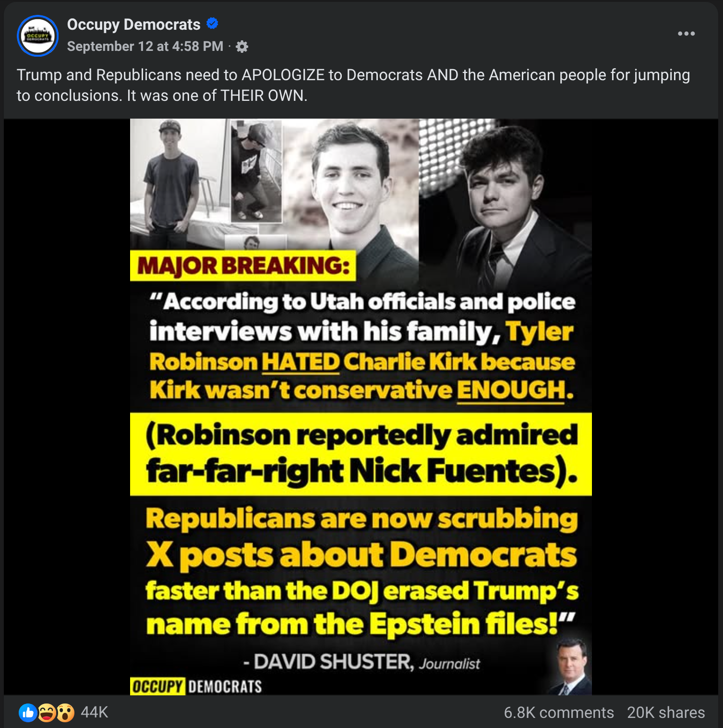Click the MAJOR BREAKING yellow banner in image
Screen dimensions: 723x728
point(243,266)
